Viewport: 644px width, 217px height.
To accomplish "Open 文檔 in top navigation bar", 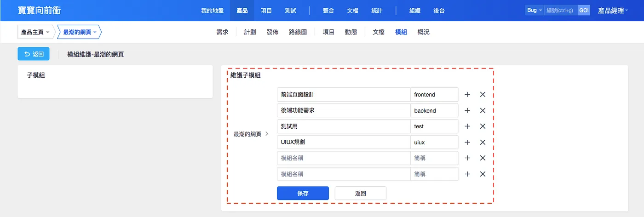I will [x=353, y=10].
